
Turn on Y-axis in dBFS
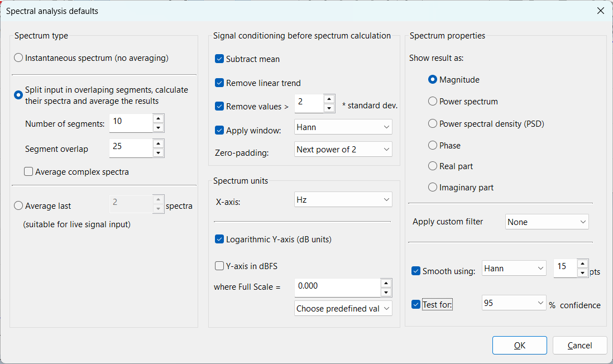point(219,266)
